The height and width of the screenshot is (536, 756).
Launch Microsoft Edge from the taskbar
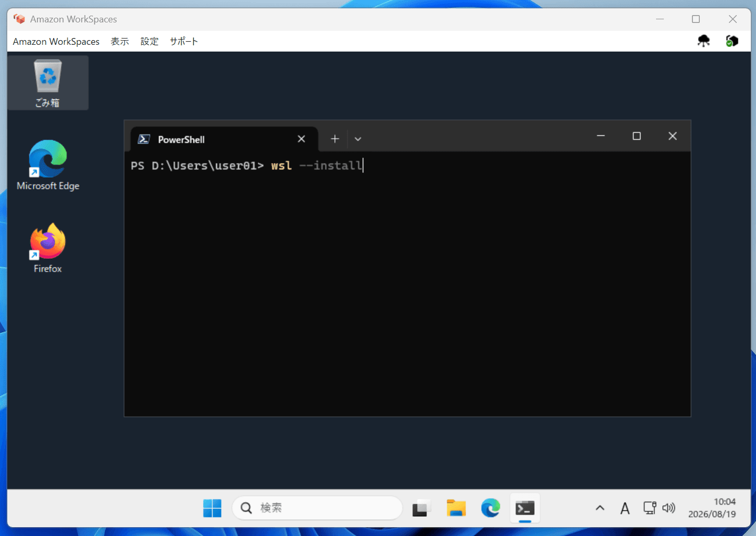490,508
